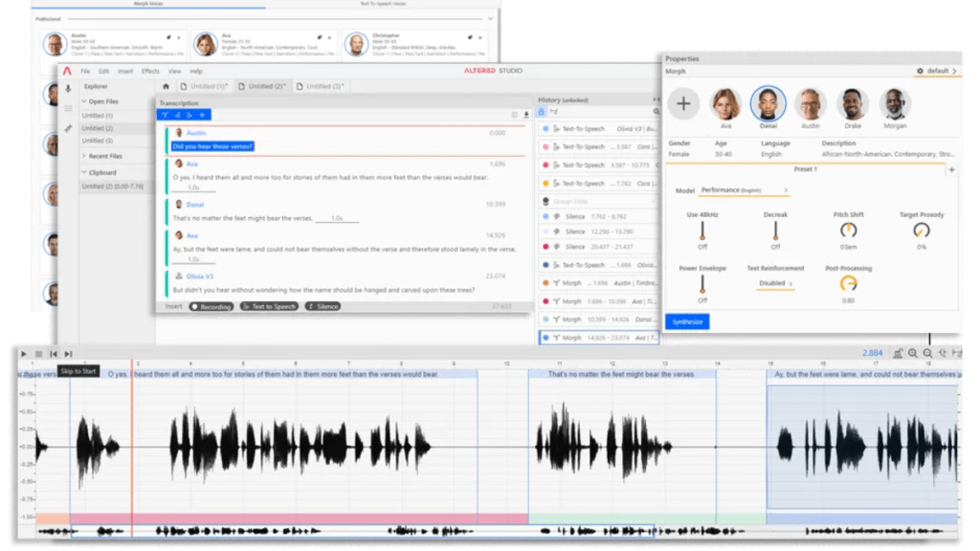Viewport: 980px width, 551px height.
Task: Click the Austin speaker name in Transcription
Action: pyautogui.click(x=196, y=133)
